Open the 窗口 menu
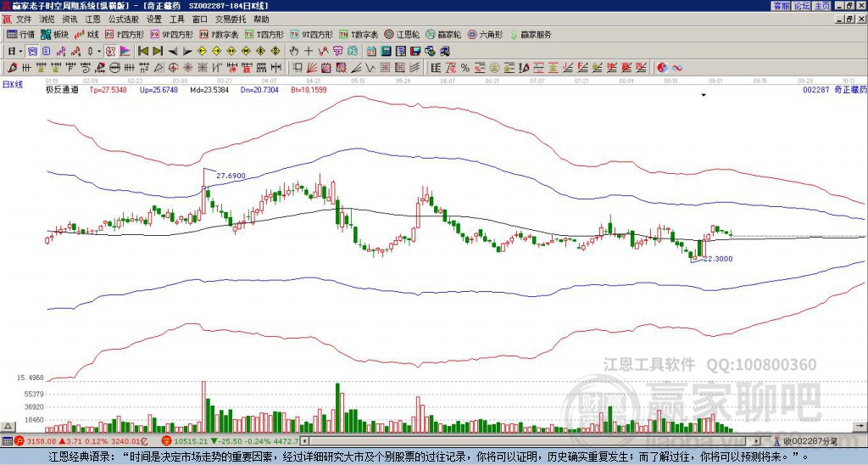The height and width of the screenshot is (465, 868). pos(200,20)
